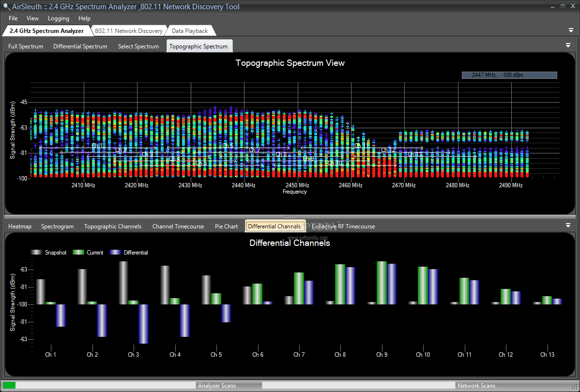
Task: Open the Full Spectrum view
Action: (26, 46)
